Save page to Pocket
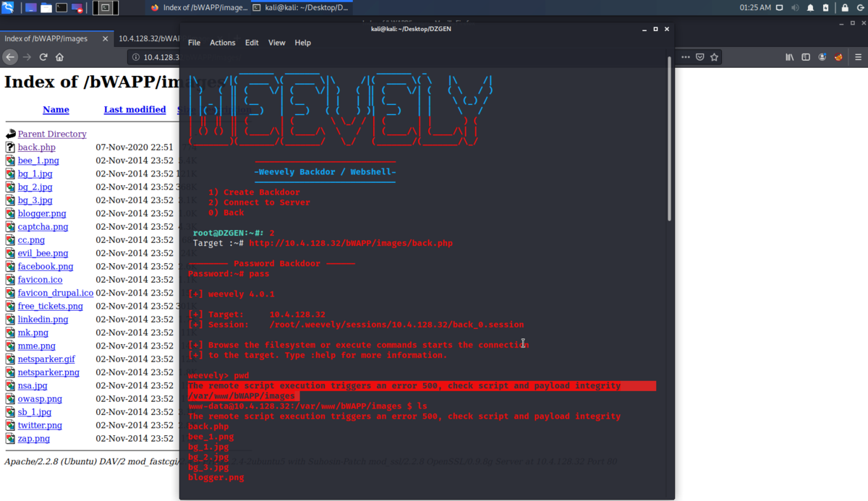 pyautogui.click(x=700, y=57)
